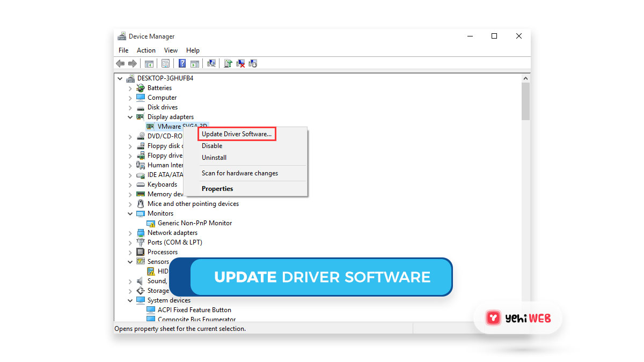Choose Update Driver Software from context menu
Screen dimensions: 644x362
(x=237, y=134)
